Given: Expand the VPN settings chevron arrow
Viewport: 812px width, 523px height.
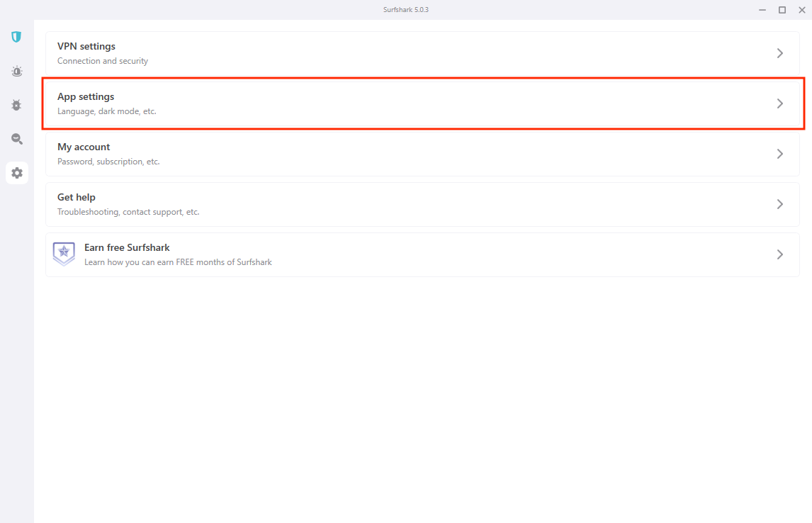Looking at the screenshot, I should point(779,53).
